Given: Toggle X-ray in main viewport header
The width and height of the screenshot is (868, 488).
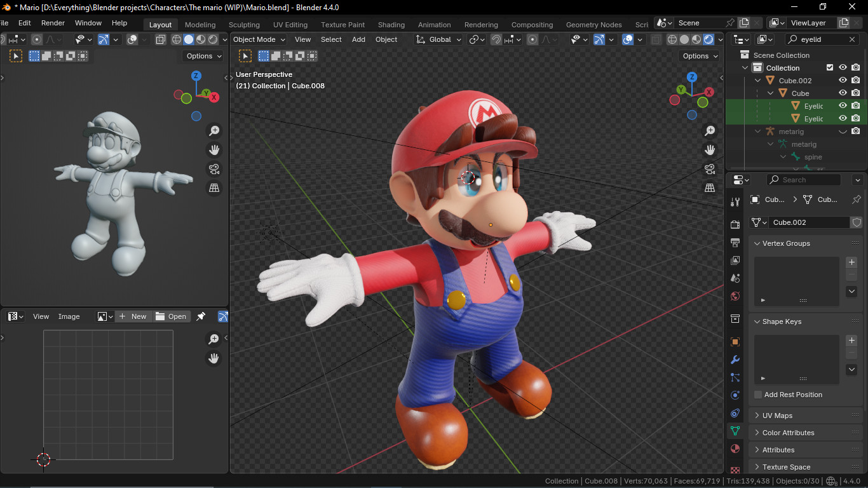Looking at the screenshot, I should (656, 39).
